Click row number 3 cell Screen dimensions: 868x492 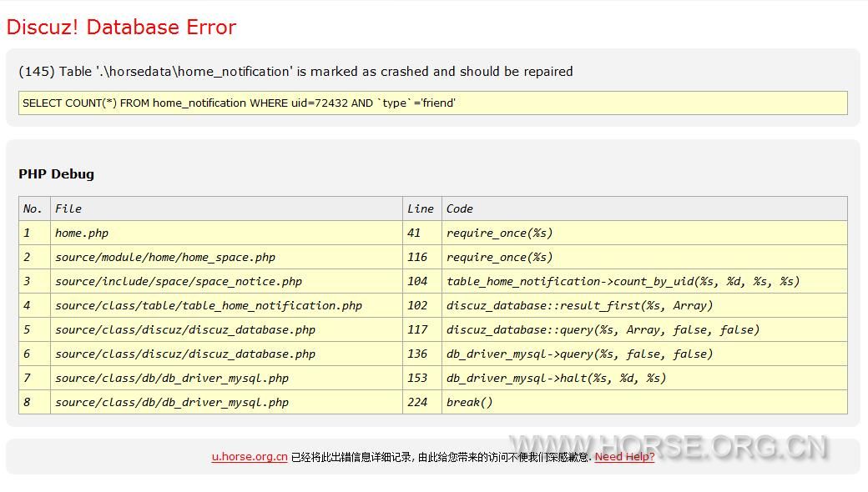(34, 281)
